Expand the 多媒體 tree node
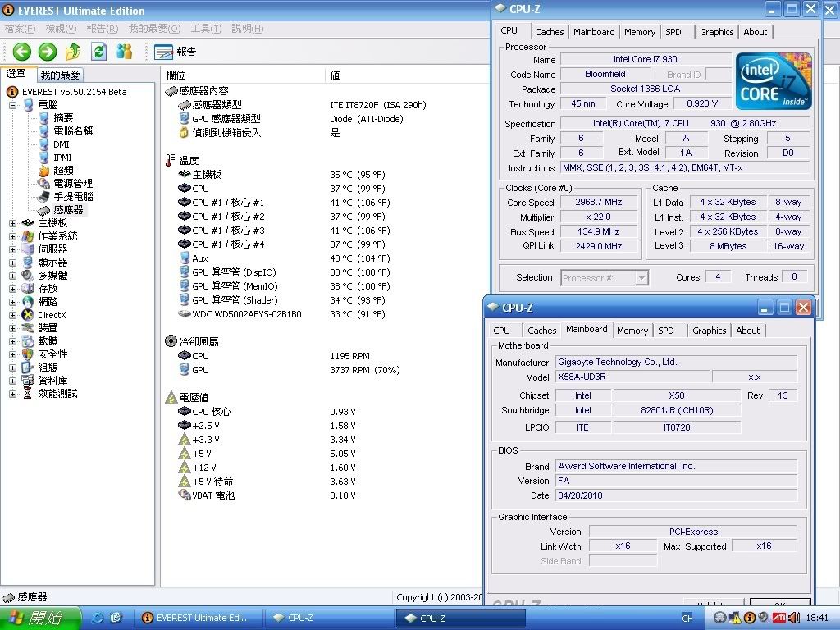This screenshot has height=630, width=840. click(x=12, y=276)
